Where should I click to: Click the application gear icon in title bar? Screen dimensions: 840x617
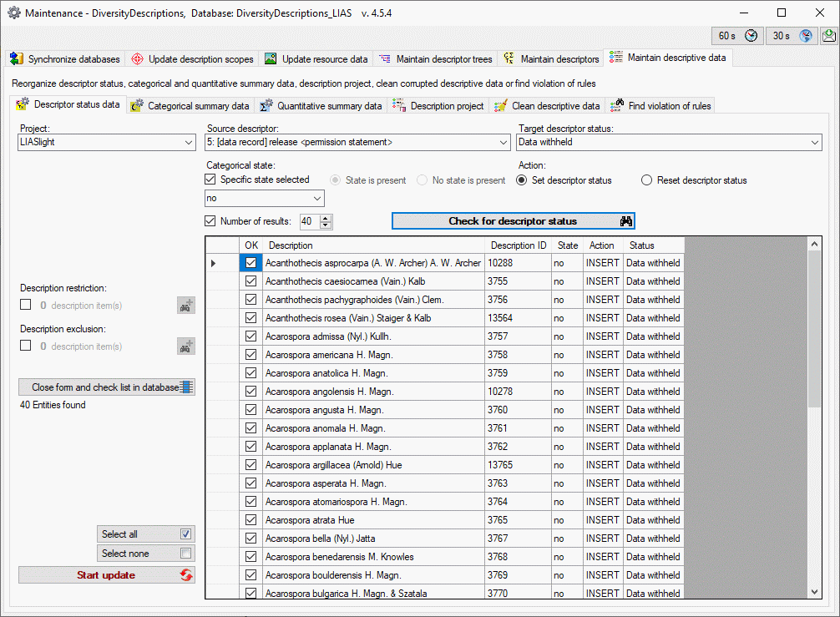tap(14, 13)
